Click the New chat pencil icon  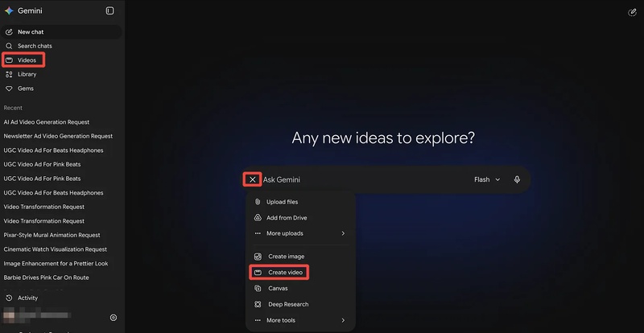[x=9, y=32]
